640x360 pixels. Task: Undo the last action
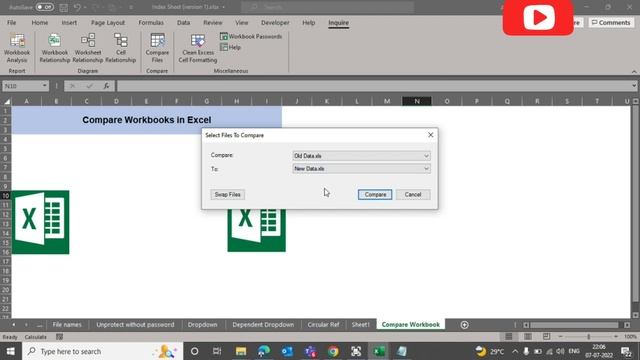[77, 7]
